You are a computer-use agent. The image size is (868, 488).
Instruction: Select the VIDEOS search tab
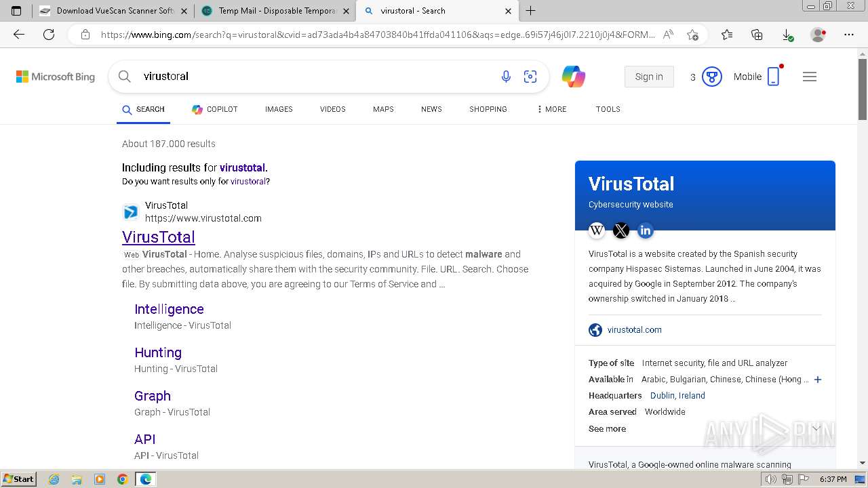[333, 109]
